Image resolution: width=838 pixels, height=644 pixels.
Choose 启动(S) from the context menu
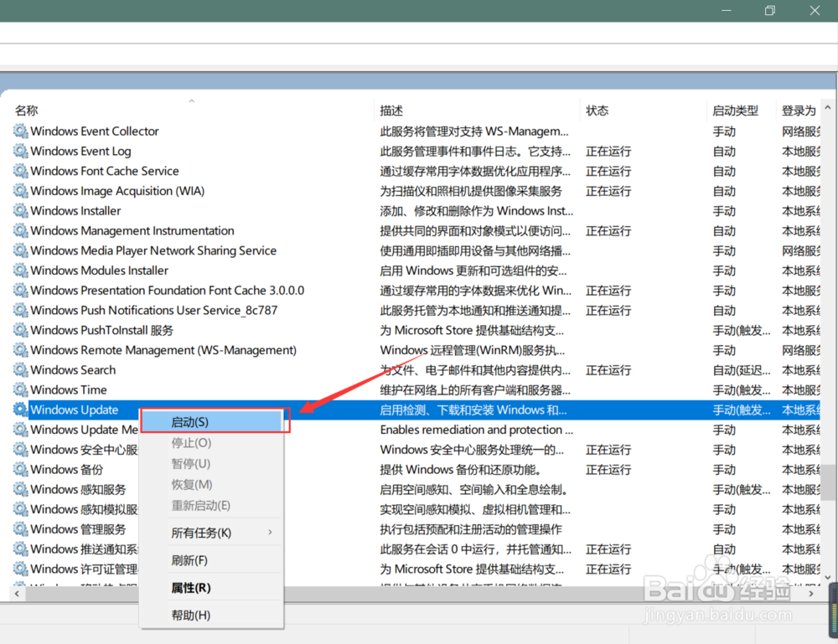pos(212,422)
